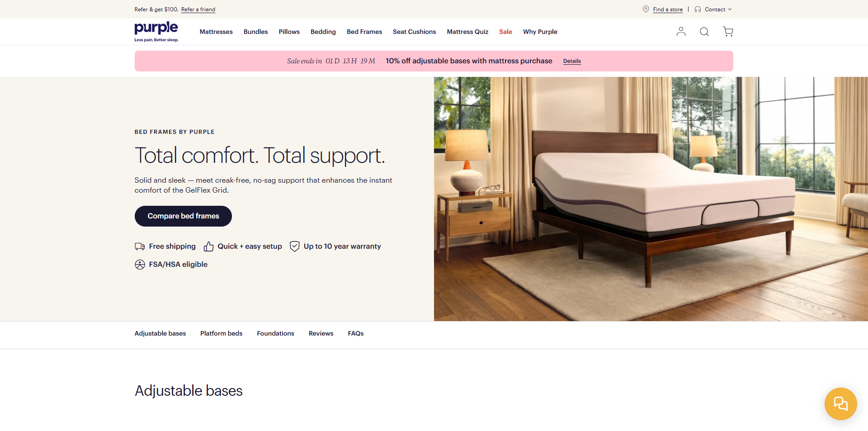
Task: Click the warranty shield icon
Action: tap(295, 246)
